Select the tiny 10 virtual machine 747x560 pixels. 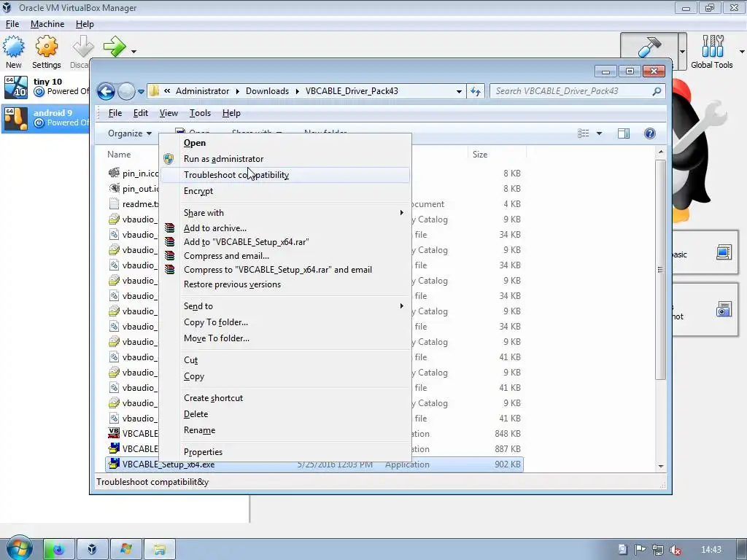coord(45,87)
